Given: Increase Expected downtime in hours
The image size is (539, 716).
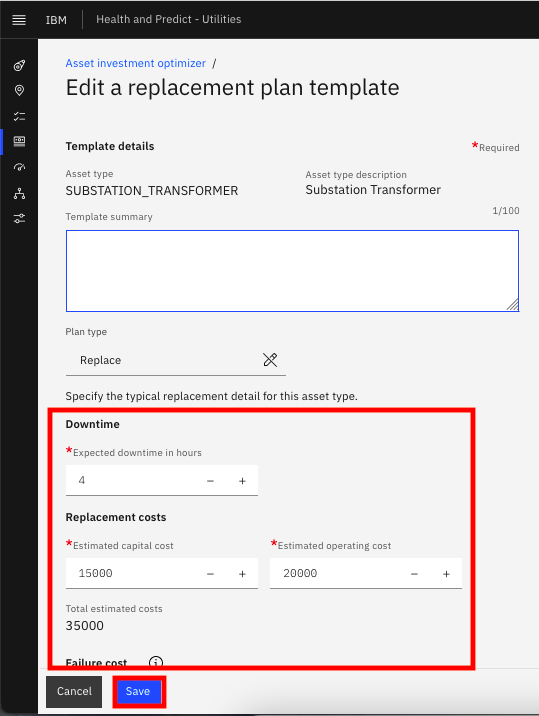Looking at the screenshot, I should coord(243,481).
